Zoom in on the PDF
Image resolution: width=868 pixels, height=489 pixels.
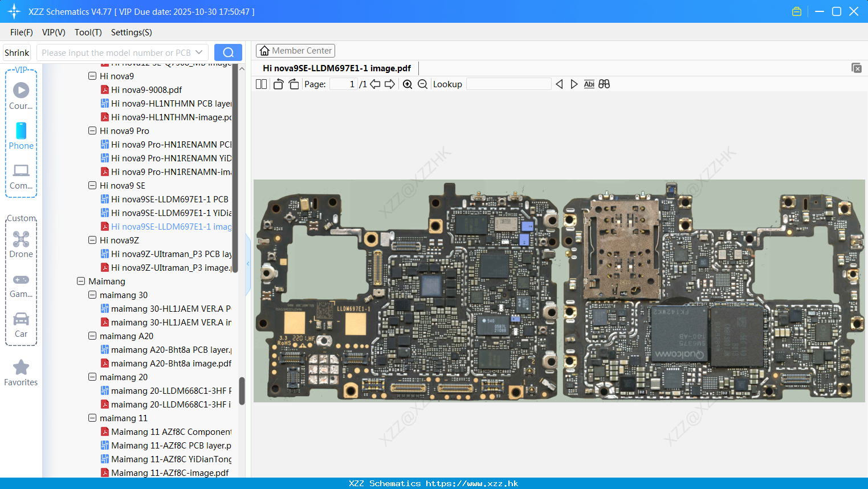pos(407,84)
